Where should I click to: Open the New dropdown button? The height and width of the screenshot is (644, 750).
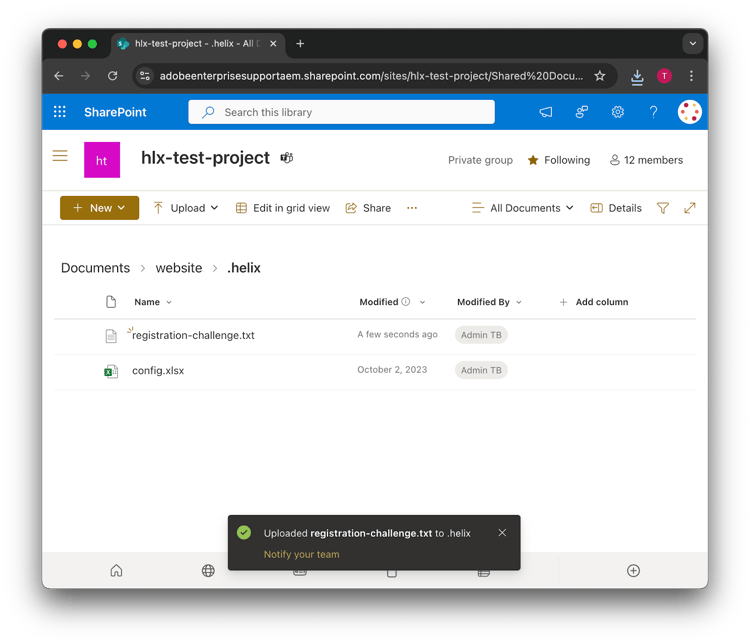tap(99, 208)
